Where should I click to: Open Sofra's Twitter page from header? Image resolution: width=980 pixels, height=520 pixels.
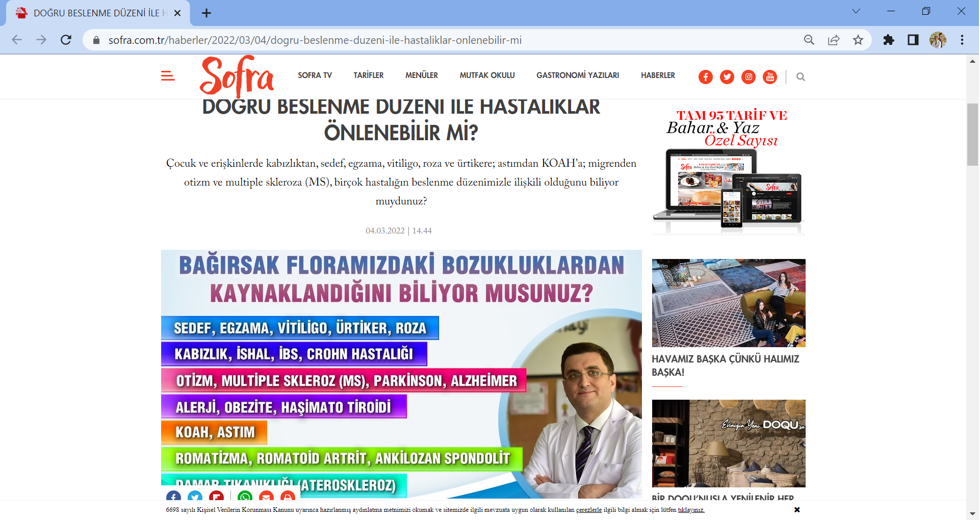pos(727,77)
